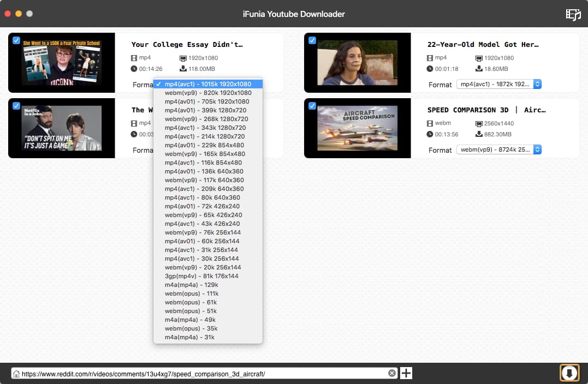The width and height of the screenshot is (588, 384).
Task: Click the Aircraft Speed Comparison thumbnail
Action: [357, 128]
